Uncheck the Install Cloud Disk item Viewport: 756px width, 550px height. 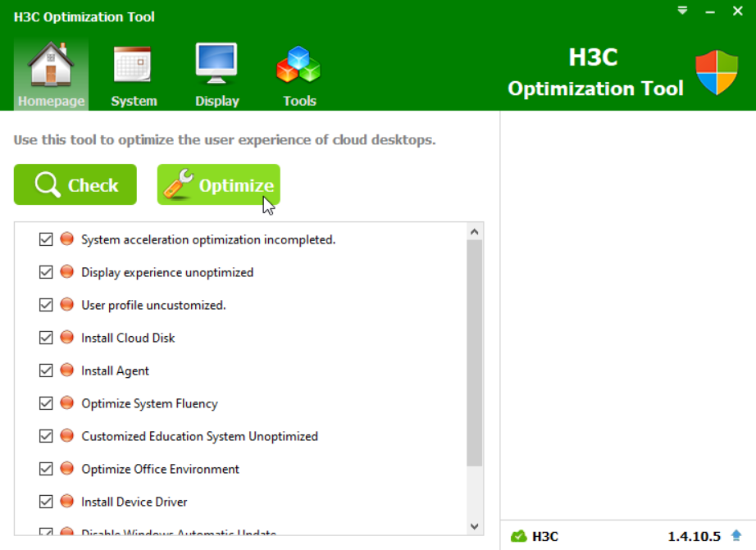coord(46,338)
